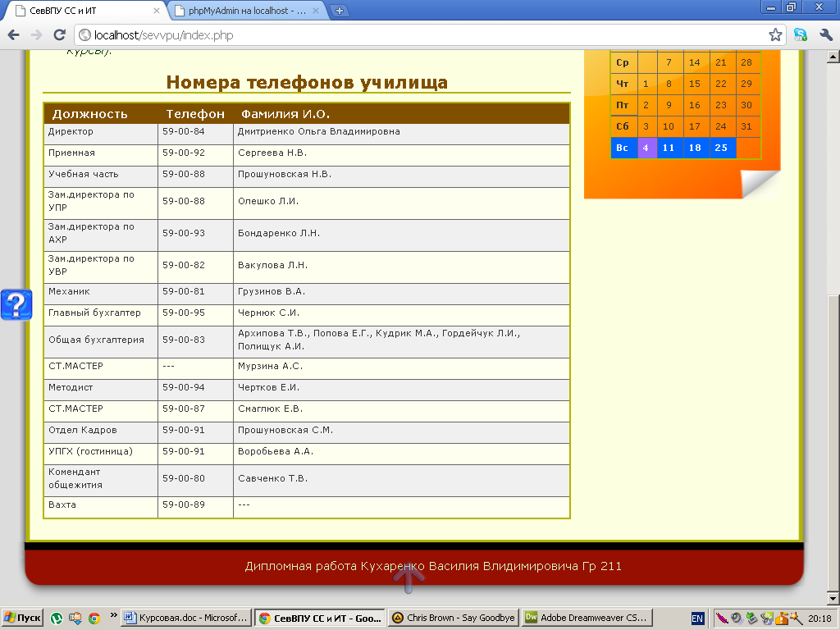The width and height of the screenshot is (840, 630).
Task: Expand the quick launch chevron
Action: (113, 615)
